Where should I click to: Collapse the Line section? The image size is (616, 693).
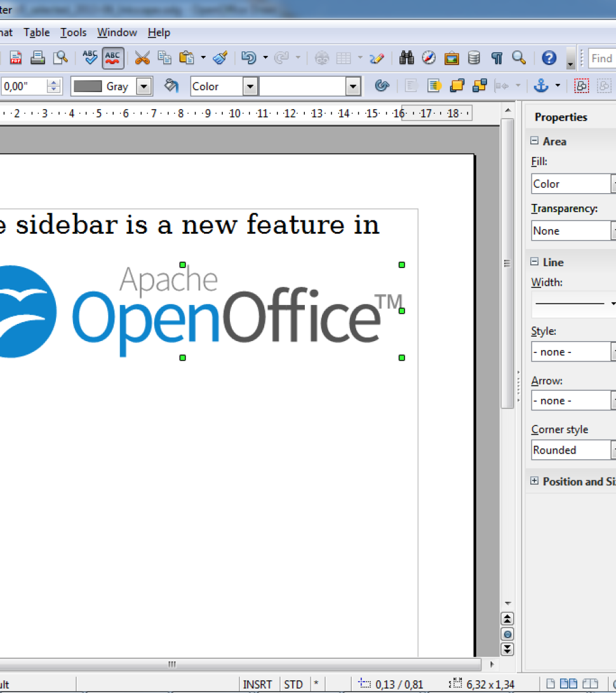pyautogui.click(x=534, y=262)
